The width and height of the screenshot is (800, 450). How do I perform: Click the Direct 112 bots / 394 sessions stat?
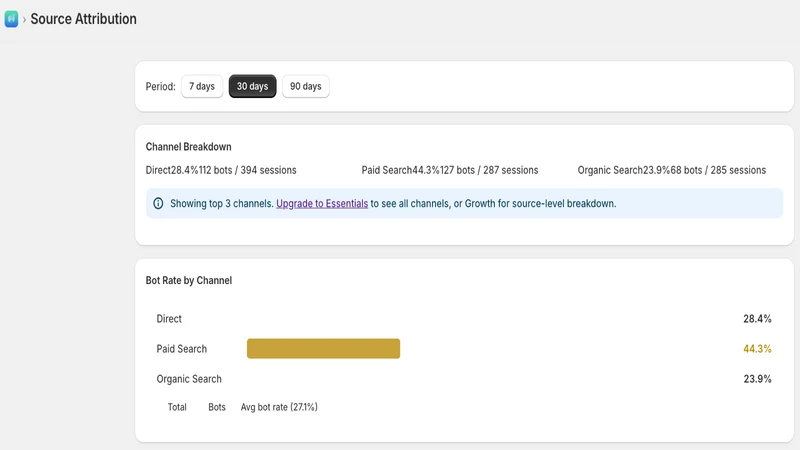[x=221, y=170]
